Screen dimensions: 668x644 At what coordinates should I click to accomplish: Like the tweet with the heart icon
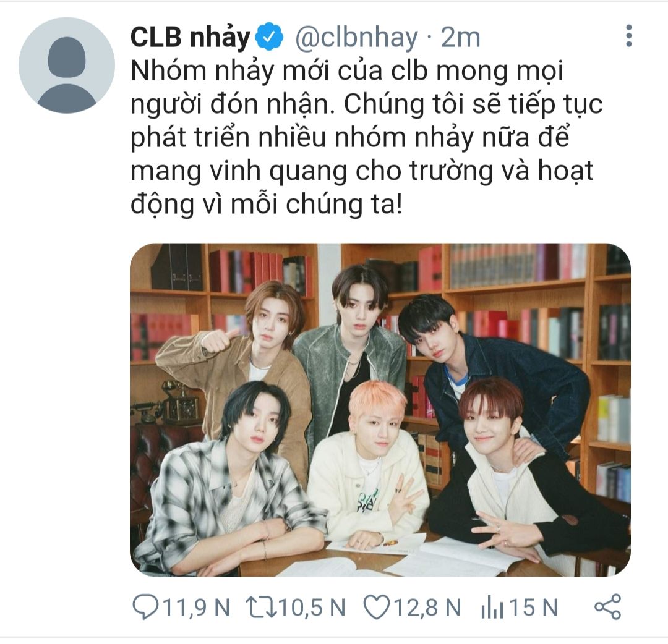coord(377,606)
